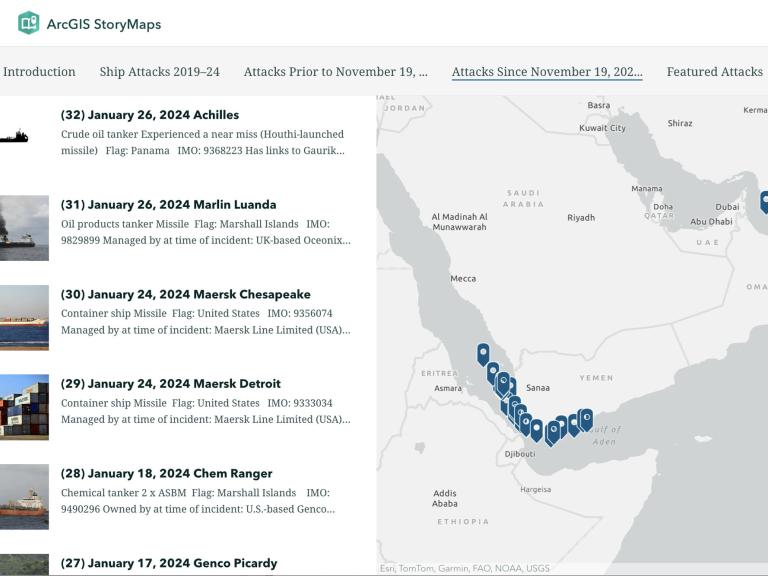This screenshot has width=768, height=576.
Task: Select the Attacks Prior to November 19 tab
Action: point(336,72)
